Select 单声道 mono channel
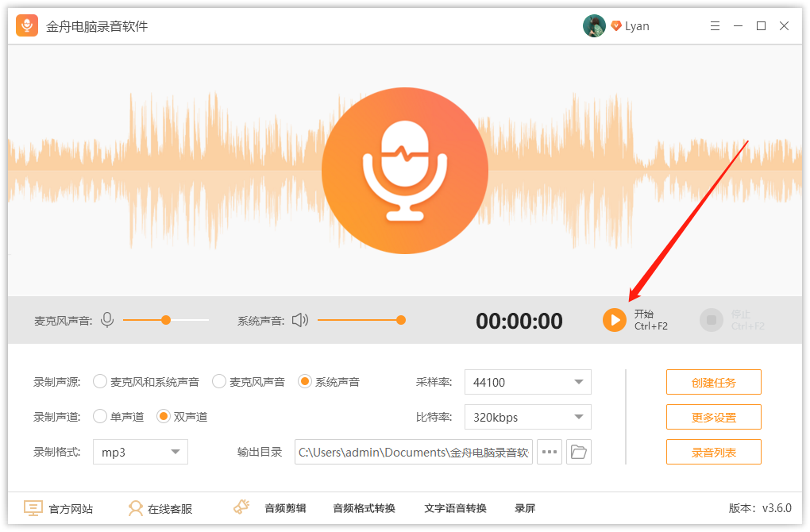810x532 pixels. click(x=100, y=416)
